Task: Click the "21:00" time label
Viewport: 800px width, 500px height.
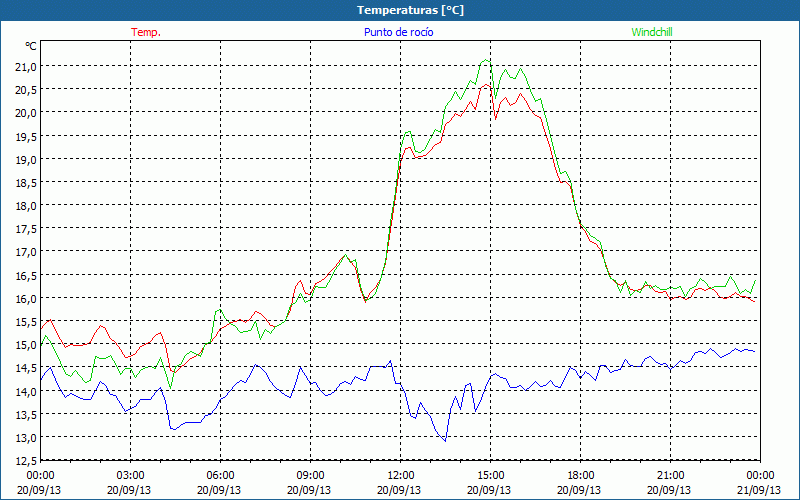Action: point(670,475)
